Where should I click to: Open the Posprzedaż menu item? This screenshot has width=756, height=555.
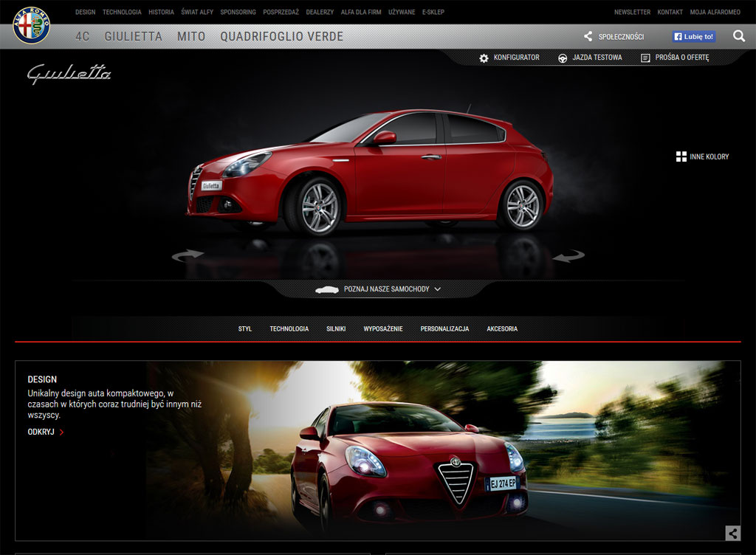[281, 12]
